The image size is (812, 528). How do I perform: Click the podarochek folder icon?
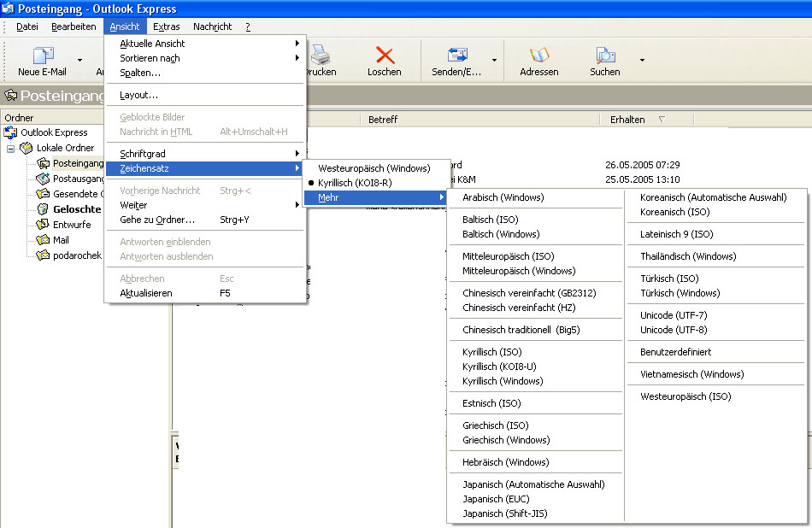[x=43, y=255]
